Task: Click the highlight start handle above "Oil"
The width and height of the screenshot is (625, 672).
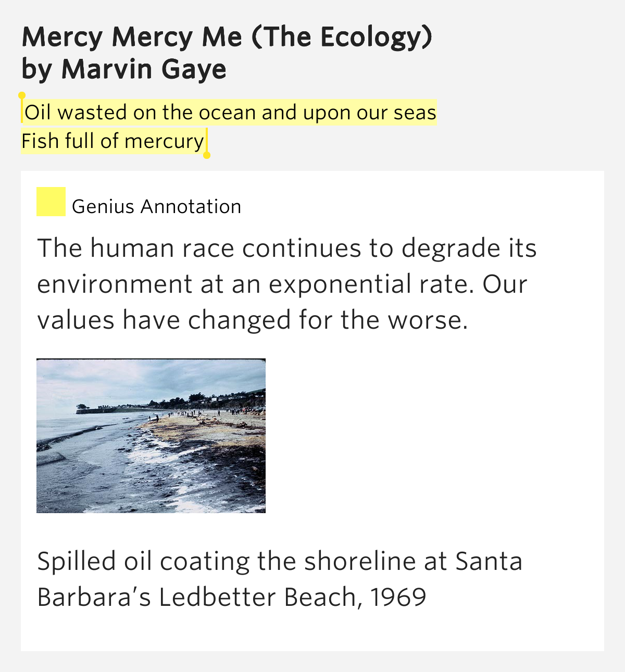Action: 22,96
